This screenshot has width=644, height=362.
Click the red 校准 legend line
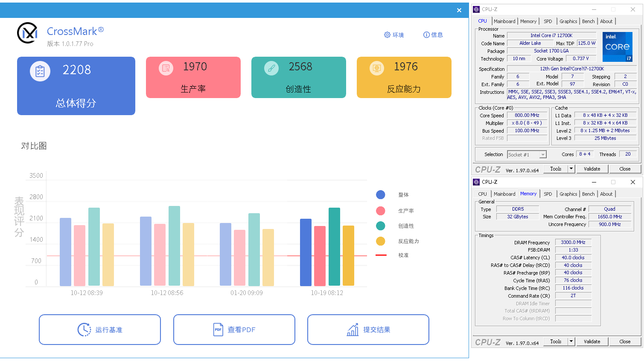381,255
